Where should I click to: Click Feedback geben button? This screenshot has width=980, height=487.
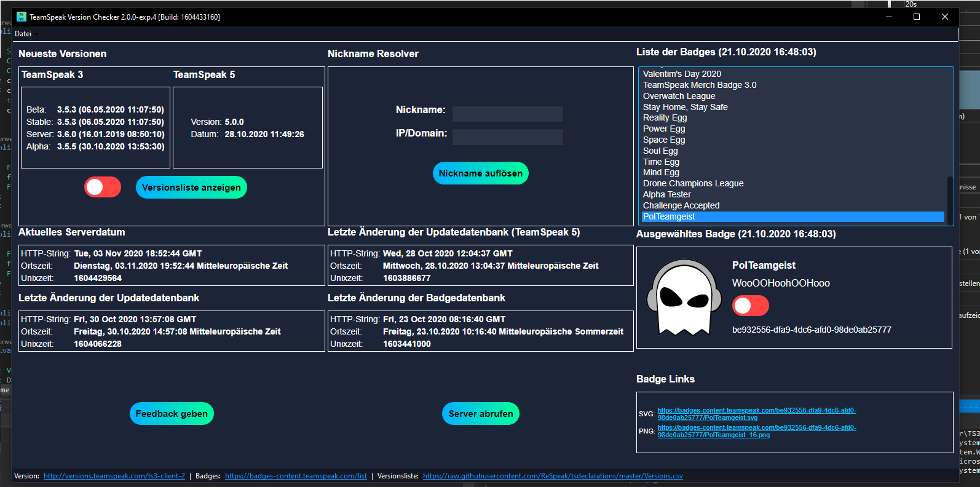coord(172,414)
